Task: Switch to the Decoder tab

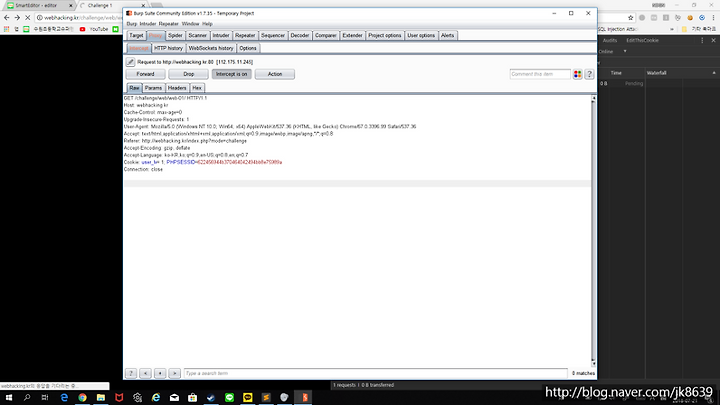Action: pos(300,35)
